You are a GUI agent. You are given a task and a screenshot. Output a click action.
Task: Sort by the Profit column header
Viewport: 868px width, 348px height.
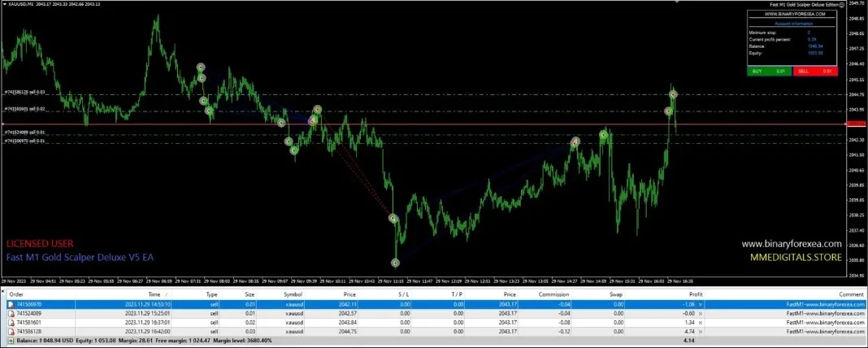tap(697, 295)
